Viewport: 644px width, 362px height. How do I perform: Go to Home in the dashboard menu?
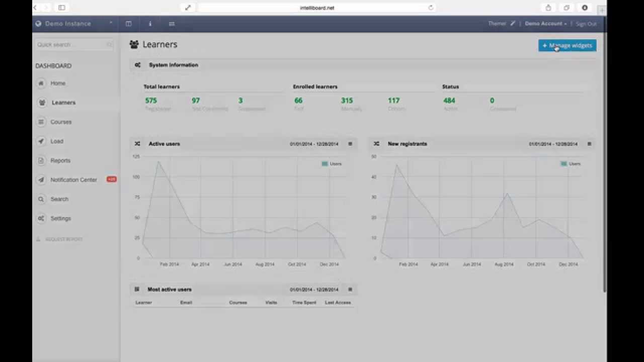point(58,83)
